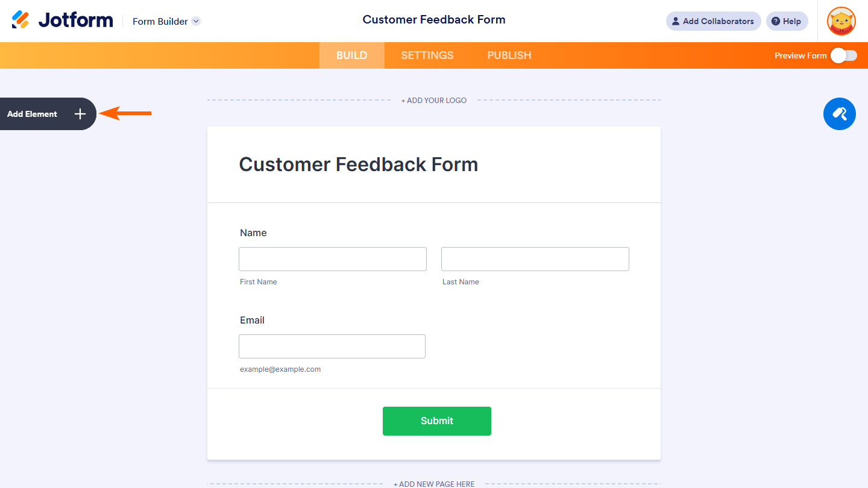Click the Jotform logo icon

pos(20,20)
